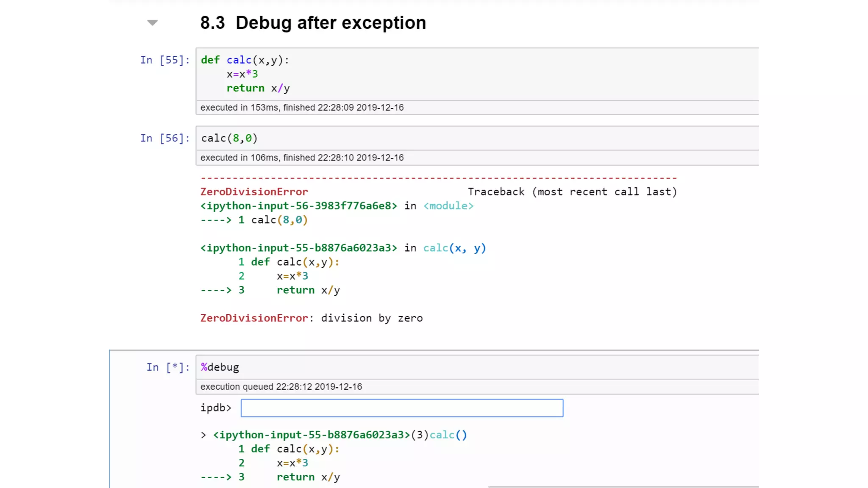
Task: Click the <module> text in traceback
Action: point(448,206)
